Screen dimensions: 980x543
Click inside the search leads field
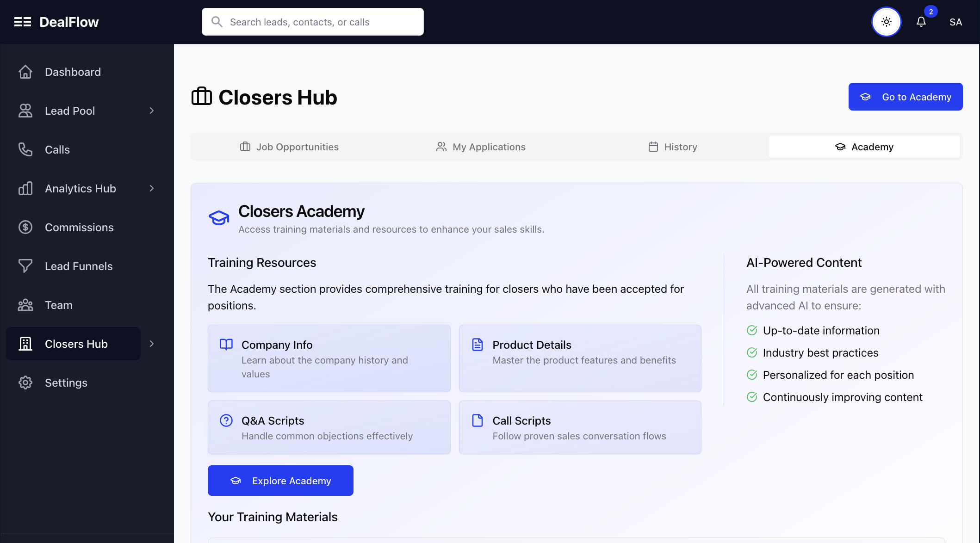[312, 21]
